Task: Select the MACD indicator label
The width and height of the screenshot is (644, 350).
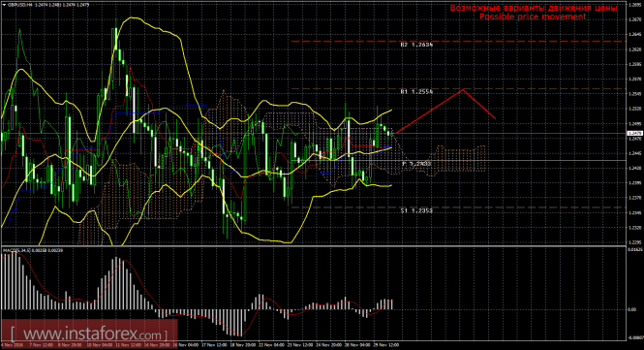Action: click(33, 250)
